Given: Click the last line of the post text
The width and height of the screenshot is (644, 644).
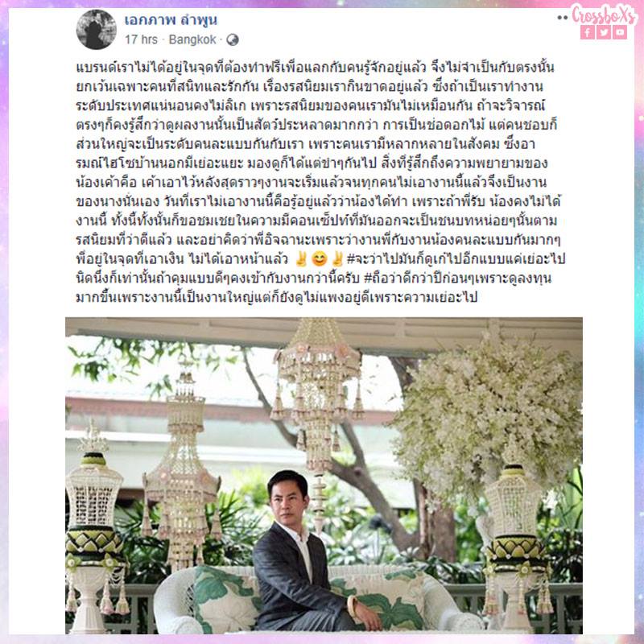Looking at the screenshot, I should click(276, 297).
